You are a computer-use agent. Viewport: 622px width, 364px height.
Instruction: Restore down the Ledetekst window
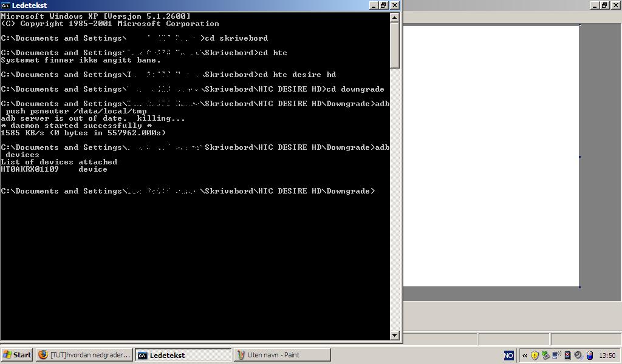(x=383, y=5)
